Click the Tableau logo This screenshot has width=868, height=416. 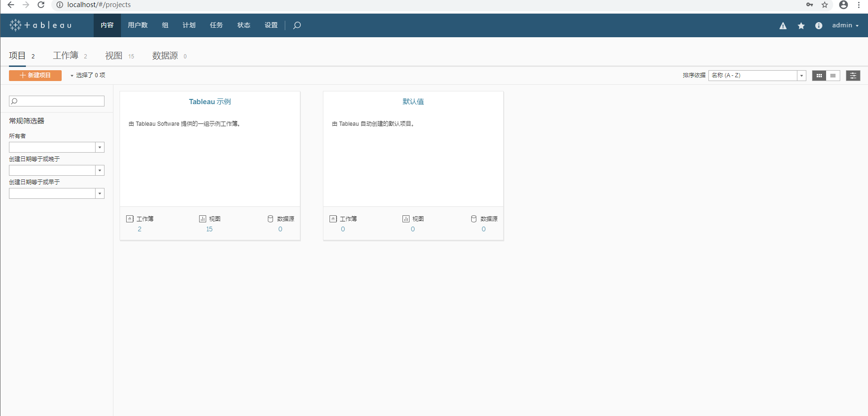(40, 25)
